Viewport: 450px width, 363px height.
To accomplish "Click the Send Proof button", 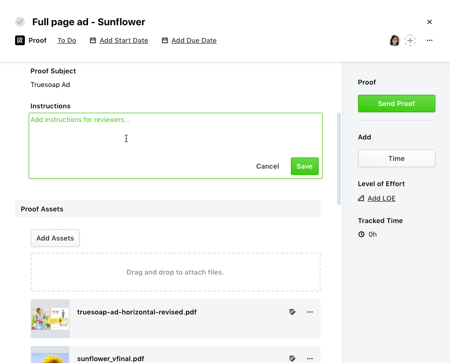I will coord(396,104).
